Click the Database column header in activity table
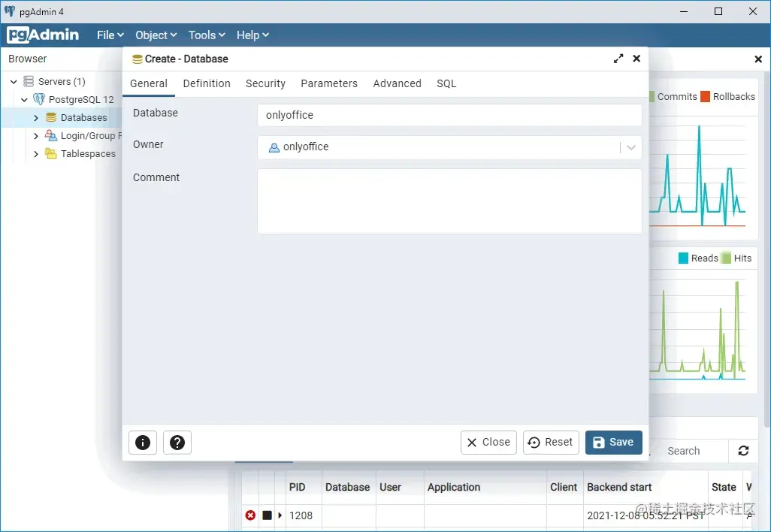Viewport: 771px width, 532px height. 348,487
